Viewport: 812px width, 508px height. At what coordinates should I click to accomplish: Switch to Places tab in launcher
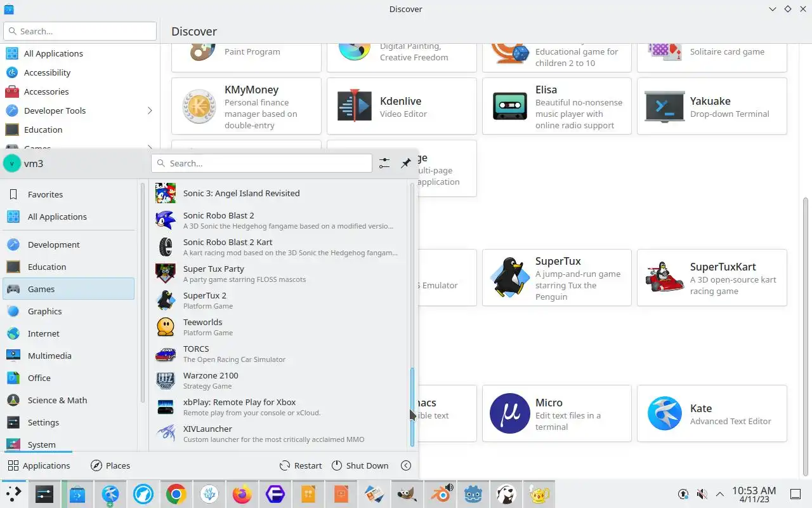pos(110,465)
